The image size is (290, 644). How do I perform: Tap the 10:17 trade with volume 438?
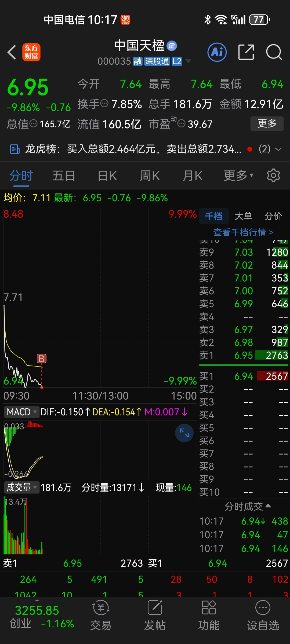[x=244, y=521]
